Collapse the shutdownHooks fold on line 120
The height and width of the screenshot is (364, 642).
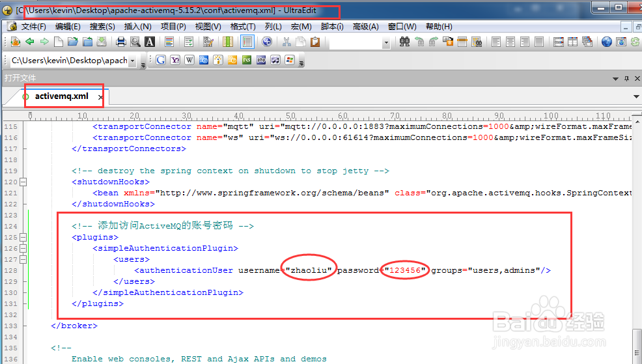coord(23,182)
